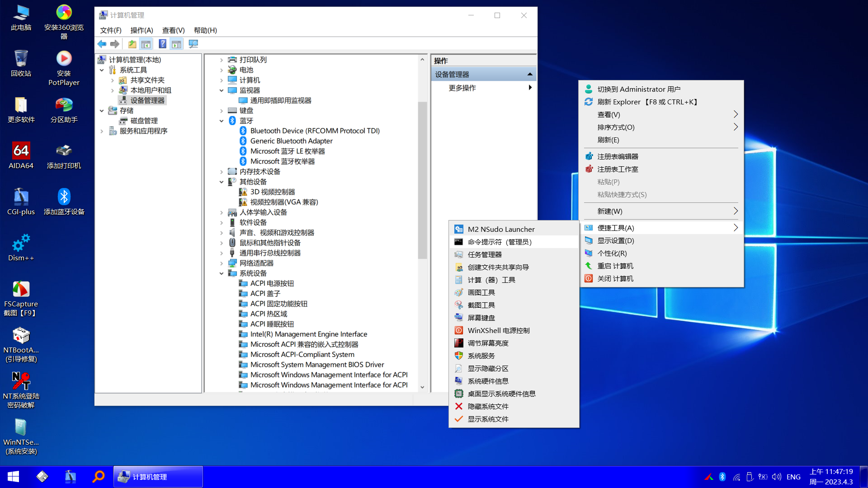
Task: Open the Dism++ desktop icon
Action: pos(21,248)
